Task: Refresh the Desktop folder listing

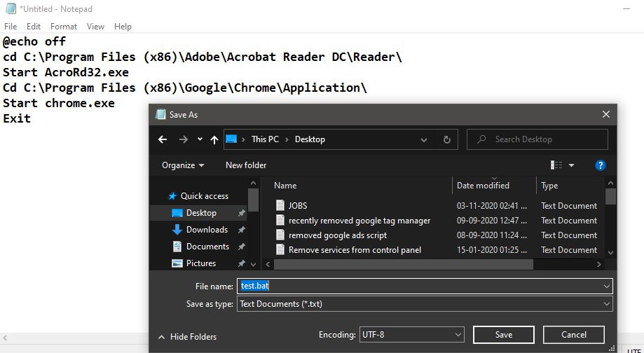Action: coord(447,139)
